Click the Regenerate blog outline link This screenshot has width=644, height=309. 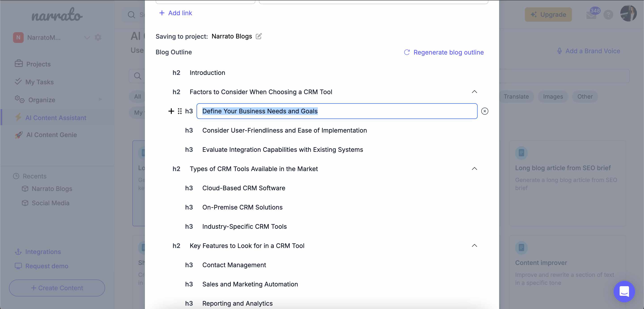444,52
